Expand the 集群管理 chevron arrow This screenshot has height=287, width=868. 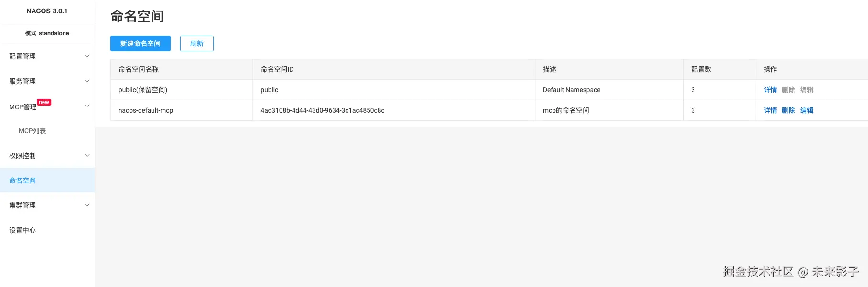click(x=87, y=205)
